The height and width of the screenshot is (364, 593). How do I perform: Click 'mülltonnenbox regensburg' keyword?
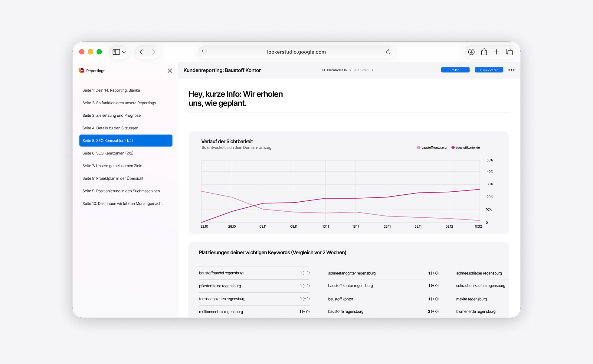click(221, 312)
